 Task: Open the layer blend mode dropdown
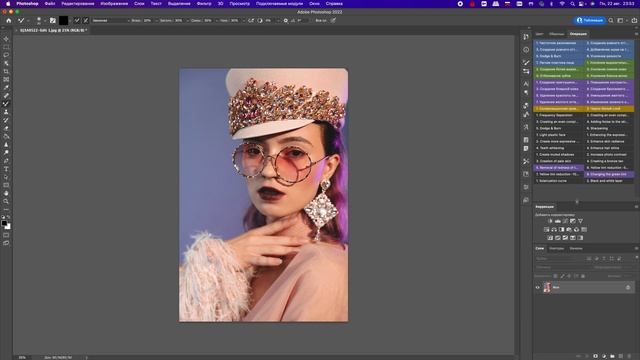click(x=561, y=267)
